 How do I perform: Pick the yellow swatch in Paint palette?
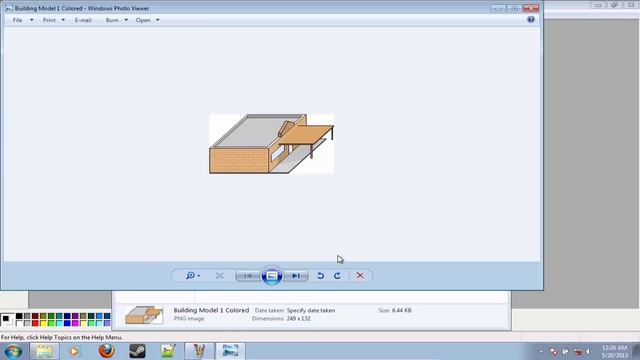(x=43, y=323)
